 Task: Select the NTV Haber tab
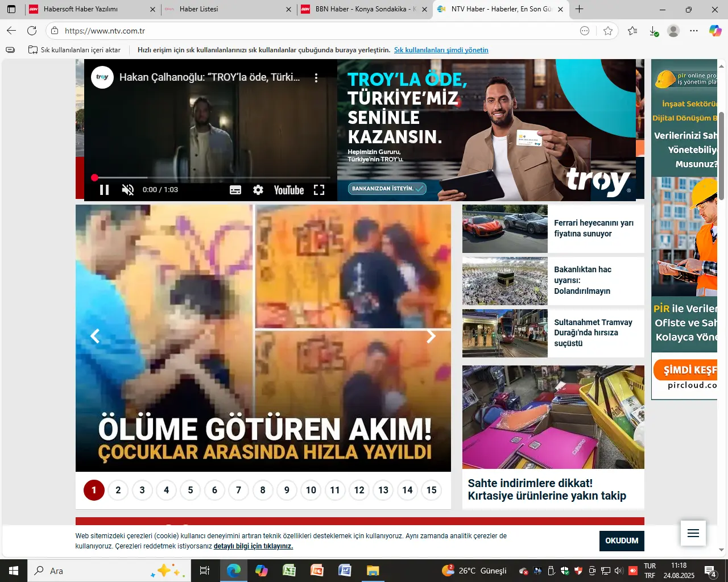point(500,9)
